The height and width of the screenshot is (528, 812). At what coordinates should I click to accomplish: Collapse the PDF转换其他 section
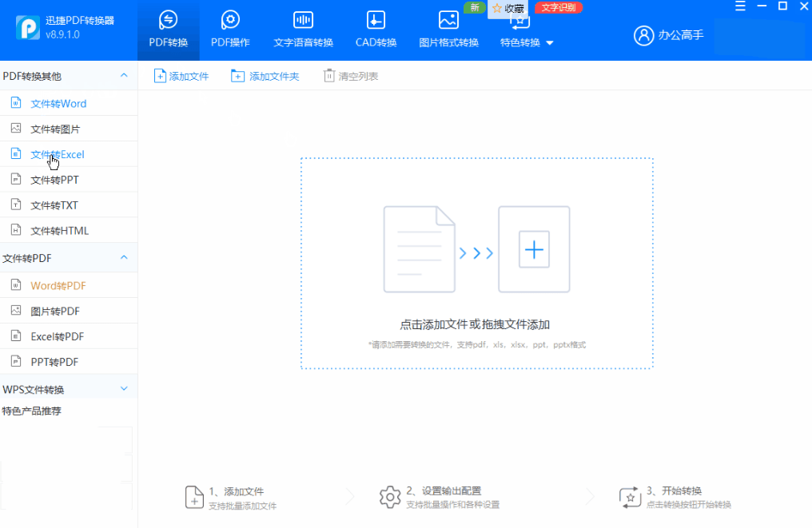125,76
